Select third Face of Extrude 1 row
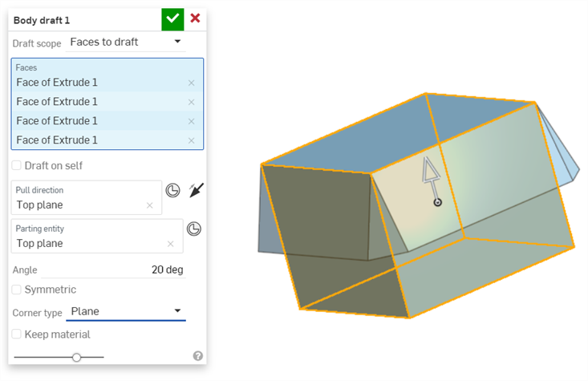The height and width of the screenshot is (381, 588). [x=107, y=121]
